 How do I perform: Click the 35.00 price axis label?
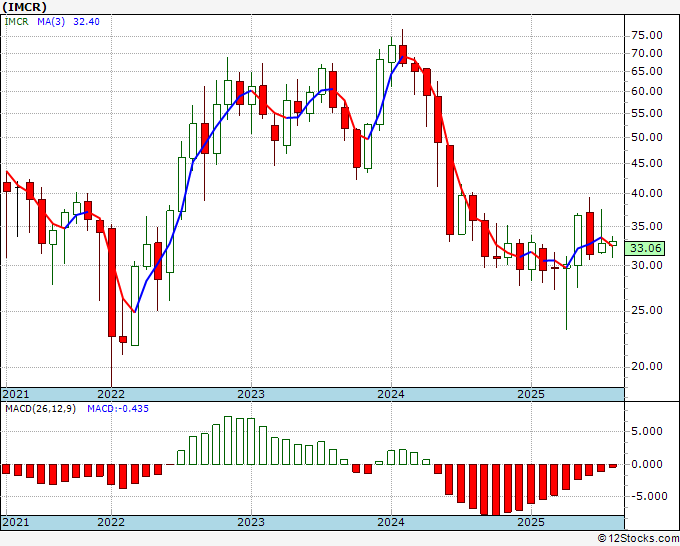[647, 226]
